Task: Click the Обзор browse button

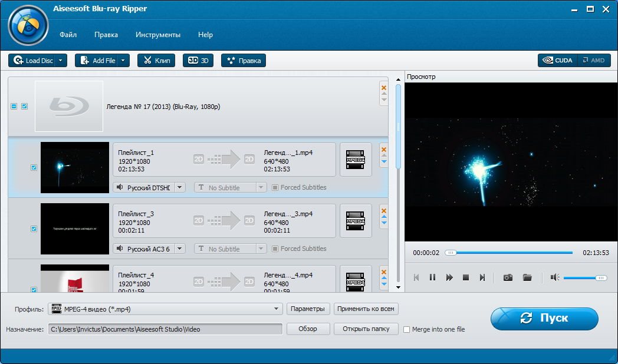Action: tap(307, 329)
